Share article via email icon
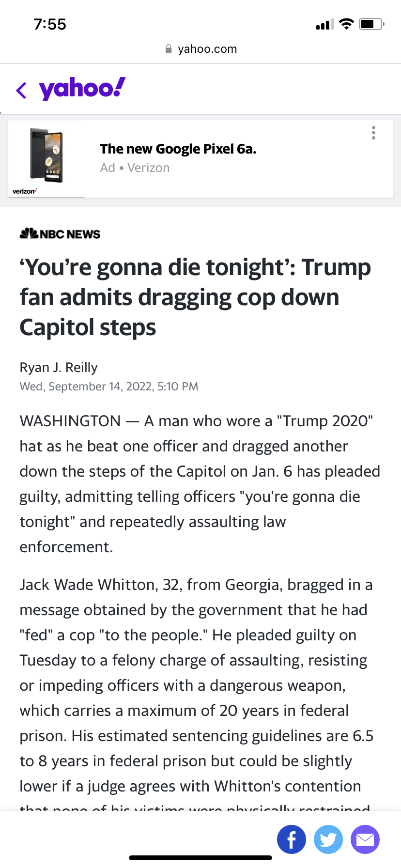Image resolution: width=401 pixels, height=868 pixels. [365, 839]
